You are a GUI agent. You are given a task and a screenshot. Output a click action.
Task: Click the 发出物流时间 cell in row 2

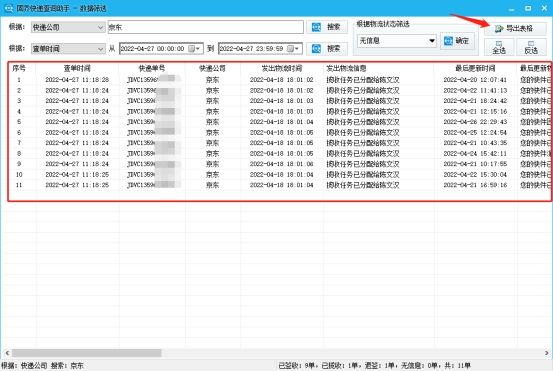click(x=281, y=90)
